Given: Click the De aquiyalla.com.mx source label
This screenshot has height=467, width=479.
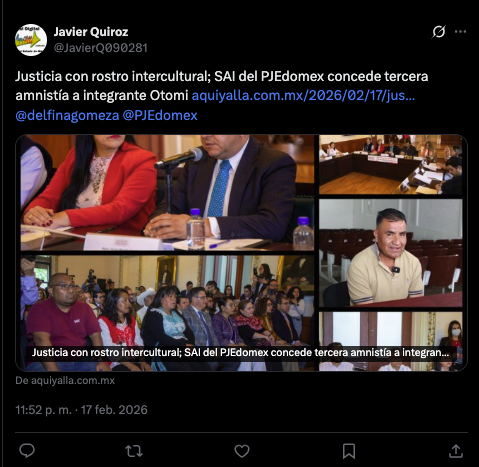Looking at the screenshot, I should tap(65, 380).
